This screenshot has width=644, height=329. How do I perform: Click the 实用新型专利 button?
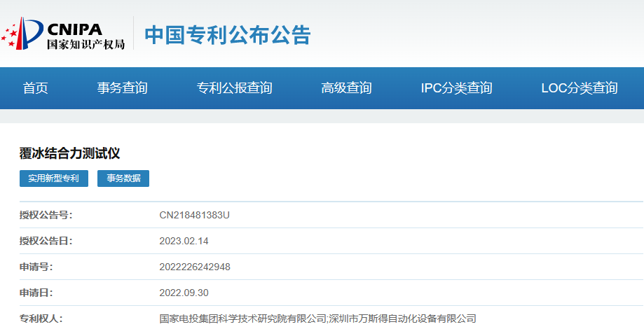54,178
